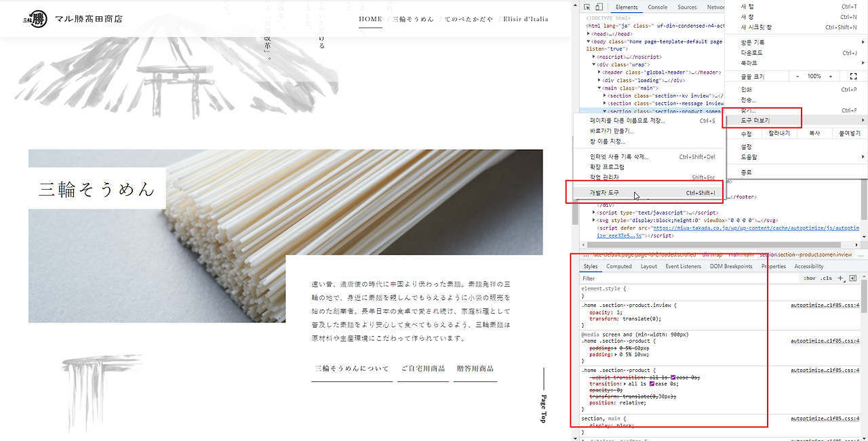
Task: Focus the Styles Filter input field
Action: [x=690, y=278]
